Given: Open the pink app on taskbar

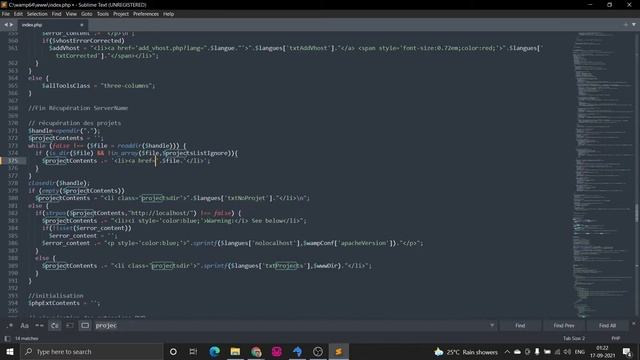Looking at the screenshot, I should [277, 351].
